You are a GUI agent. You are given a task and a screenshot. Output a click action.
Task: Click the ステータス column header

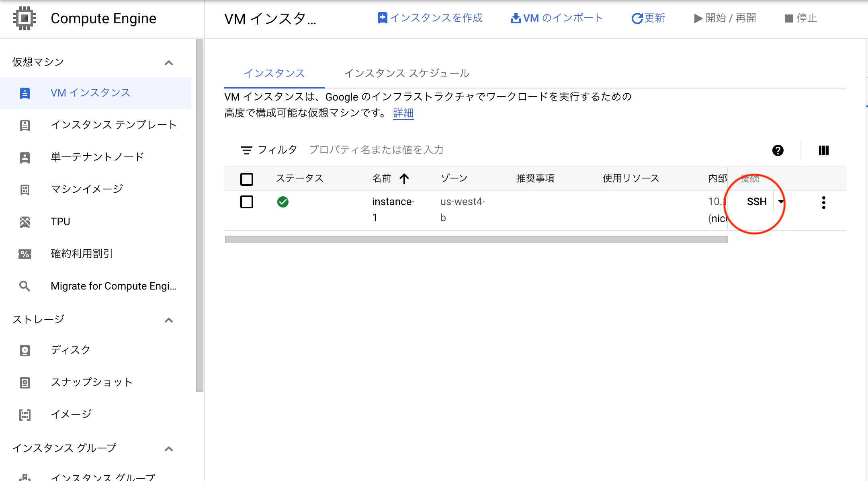pos(300,178)
